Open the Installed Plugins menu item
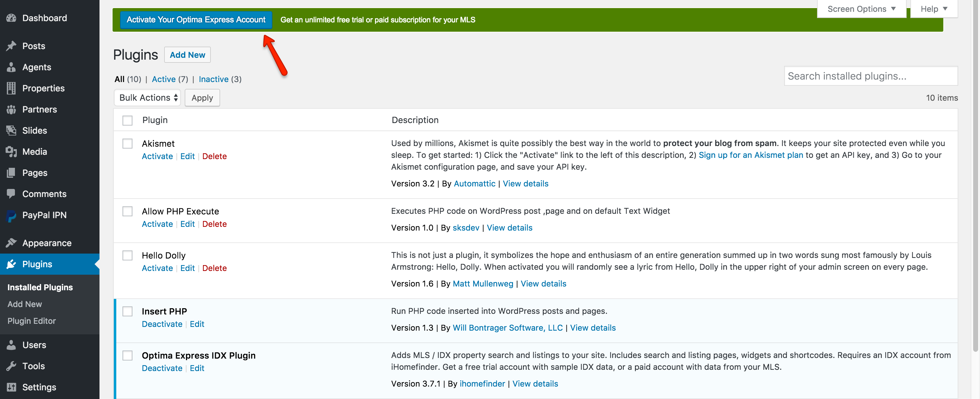This screenshot has width=980, height=399. [40, 287]
